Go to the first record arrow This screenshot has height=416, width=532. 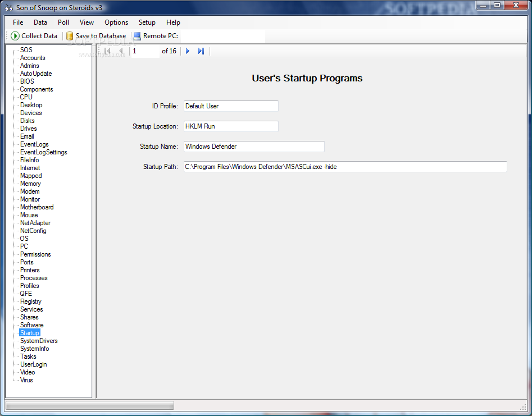point(107,51)
